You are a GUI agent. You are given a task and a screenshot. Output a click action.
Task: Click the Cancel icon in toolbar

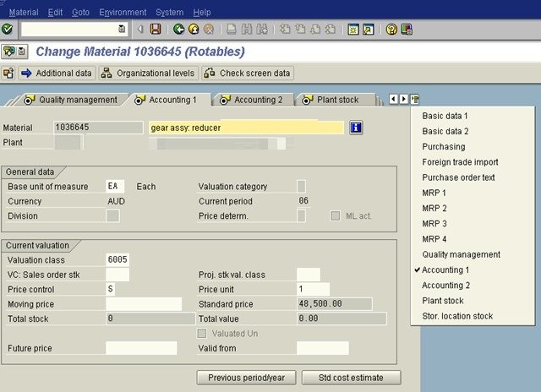click(x=209, y=29)
